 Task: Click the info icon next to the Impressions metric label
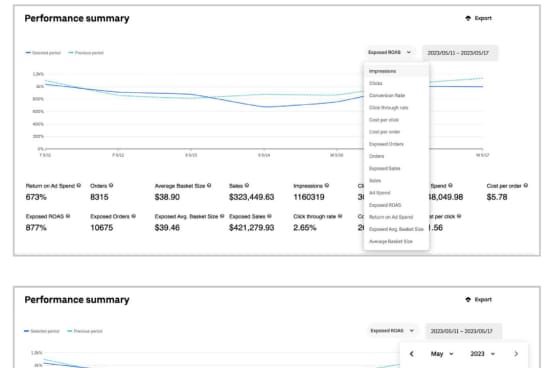coord(327,185)
